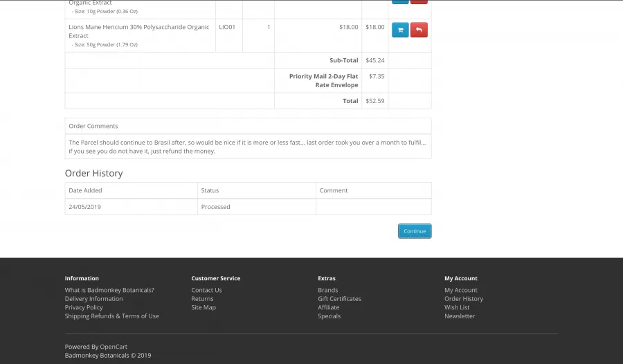View the Site Map link

(x=204, y=307)
